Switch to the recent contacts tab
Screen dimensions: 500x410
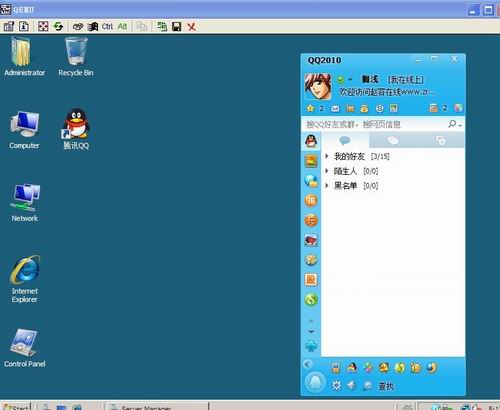pos(441,141)
